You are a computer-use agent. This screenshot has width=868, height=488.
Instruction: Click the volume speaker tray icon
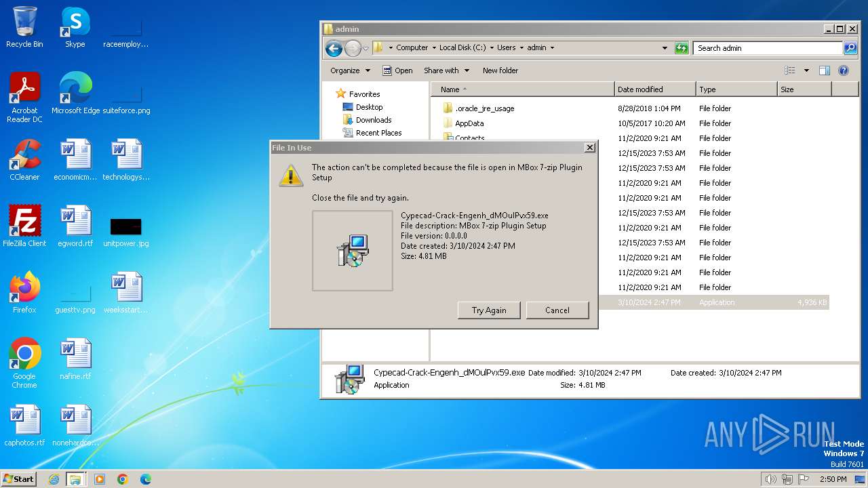770,479
